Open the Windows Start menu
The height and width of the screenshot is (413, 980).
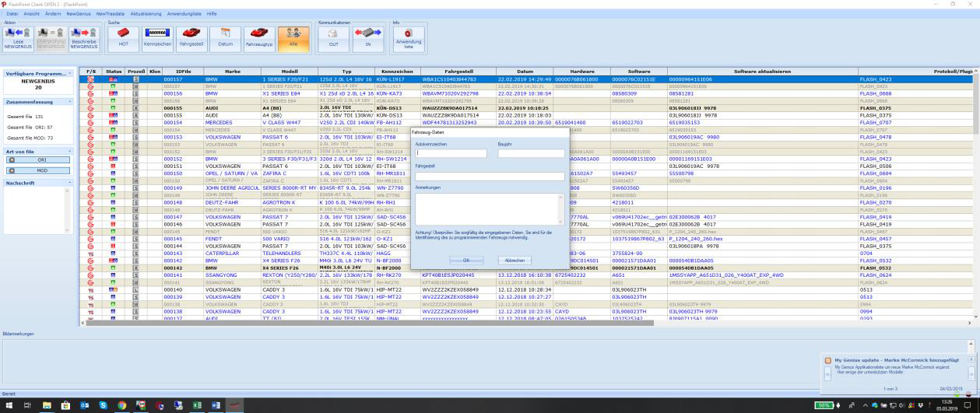(x=9, y=406)
